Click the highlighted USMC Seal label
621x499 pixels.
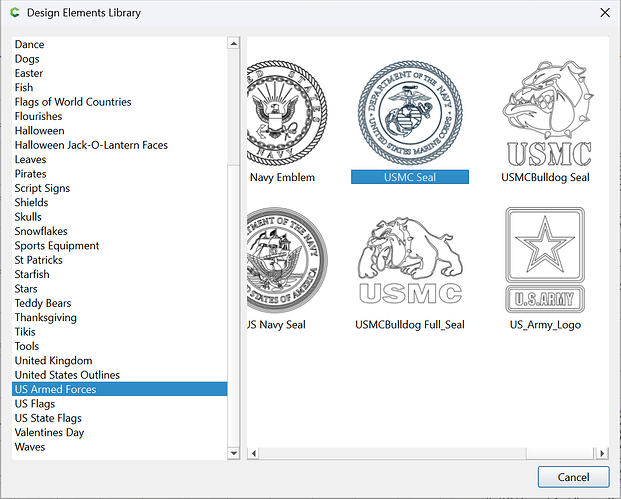pos(410,177)
